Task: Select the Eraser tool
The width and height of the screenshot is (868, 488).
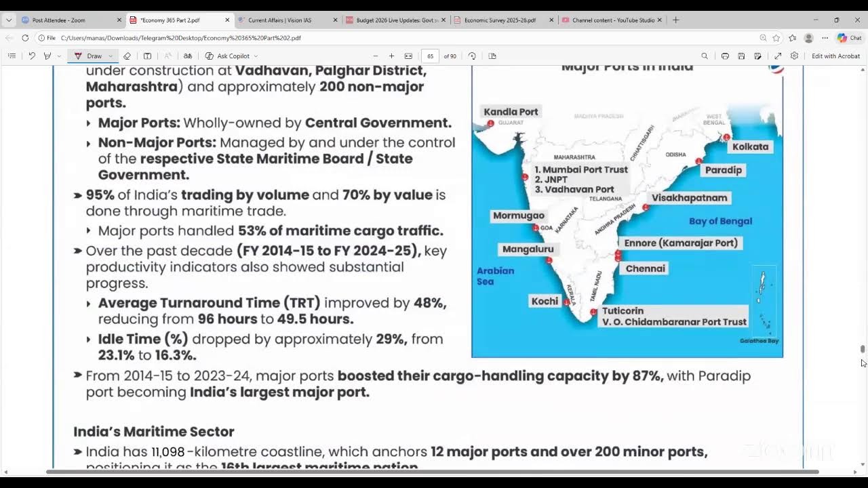Action: [x=127, y=56]
